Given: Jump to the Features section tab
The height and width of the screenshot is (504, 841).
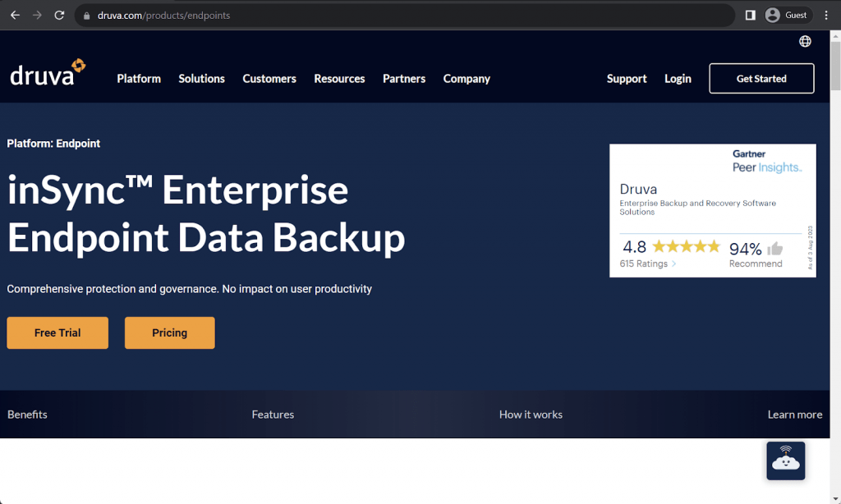Looking at the screenshot, I should pos(273,415).
